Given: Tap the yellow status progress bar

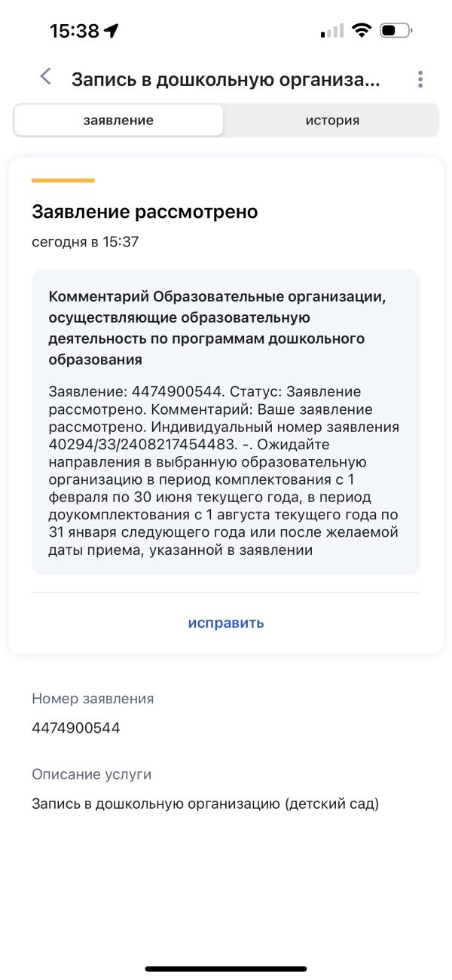Looking at the screenshot, I should 63,180.
